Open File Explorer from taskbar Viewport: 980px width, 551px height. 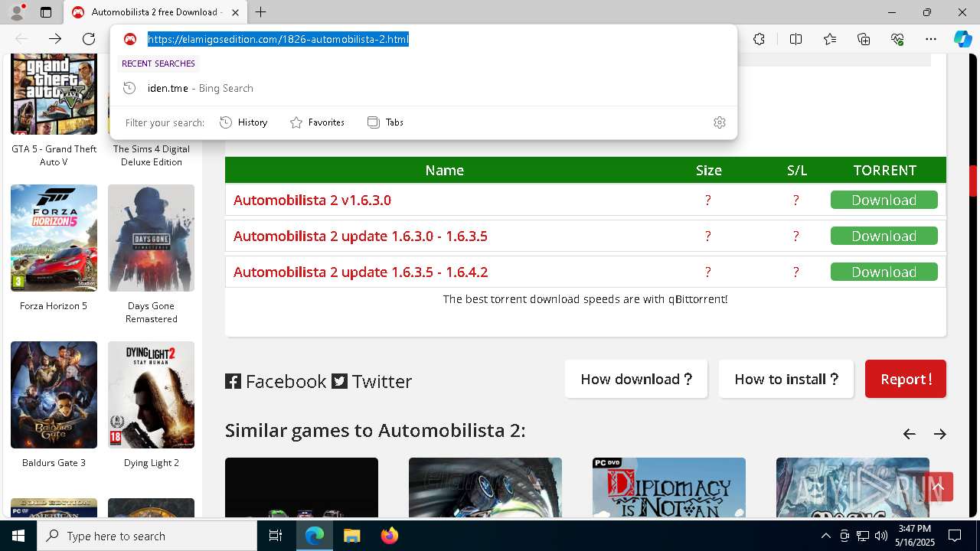[351, 536]
